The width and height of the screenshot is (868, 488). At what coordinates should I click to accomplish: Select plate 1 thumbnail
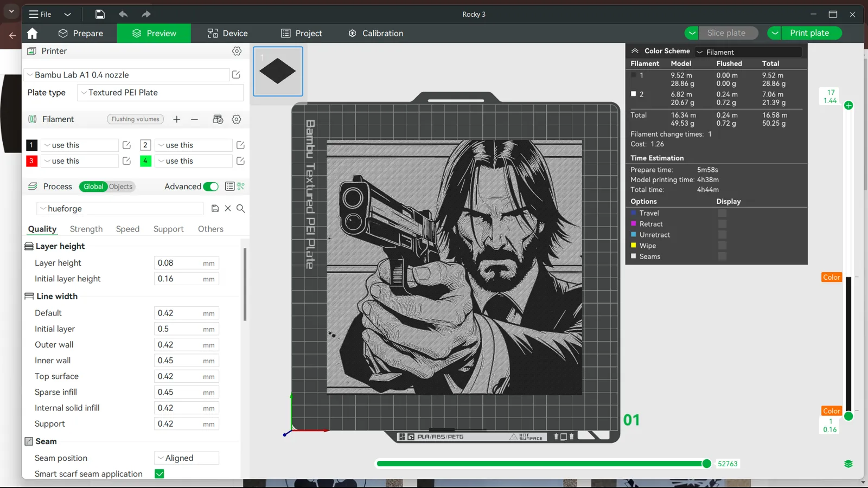pos(278,71)
